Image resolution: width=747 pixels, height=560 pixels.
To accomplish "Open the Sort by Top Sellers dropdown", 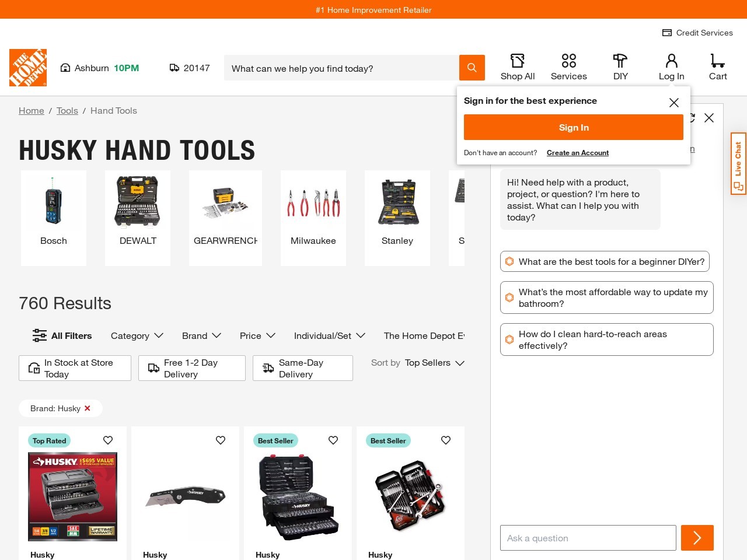I will (418, 363).
